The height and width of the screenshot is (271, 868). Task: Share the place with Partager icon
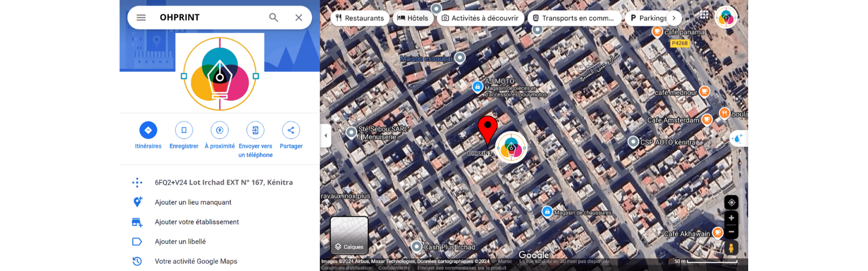(291, 130)
